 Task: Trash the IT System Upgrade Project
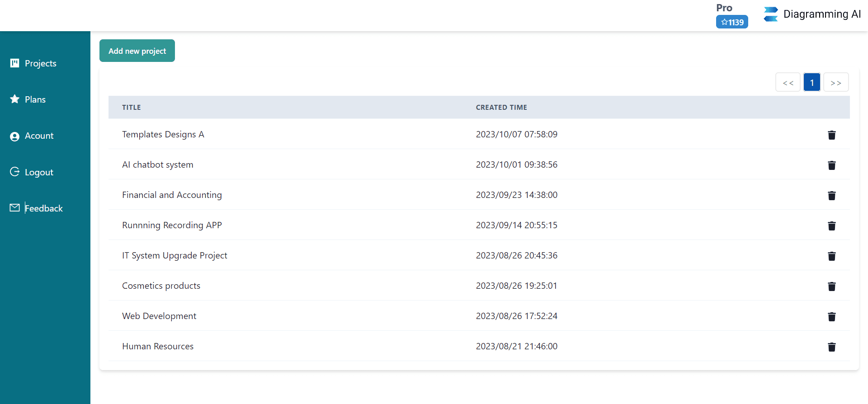(x=831, y=256)
